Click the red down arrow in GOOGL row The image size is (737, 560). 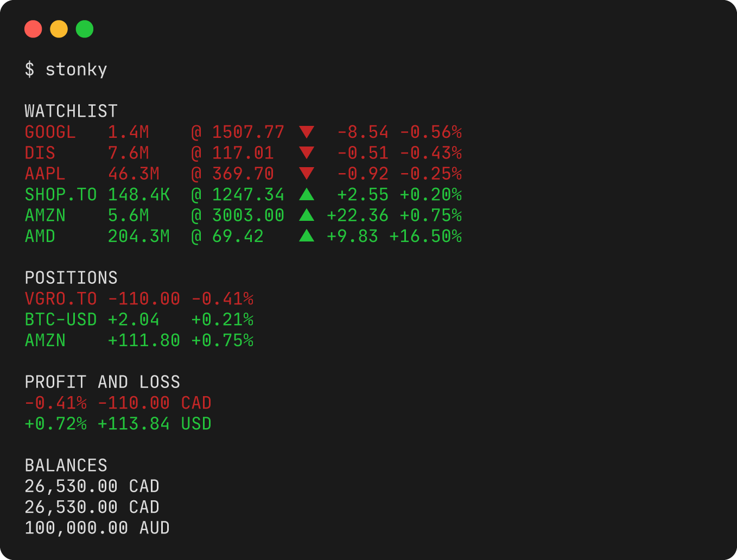point(307,132)
